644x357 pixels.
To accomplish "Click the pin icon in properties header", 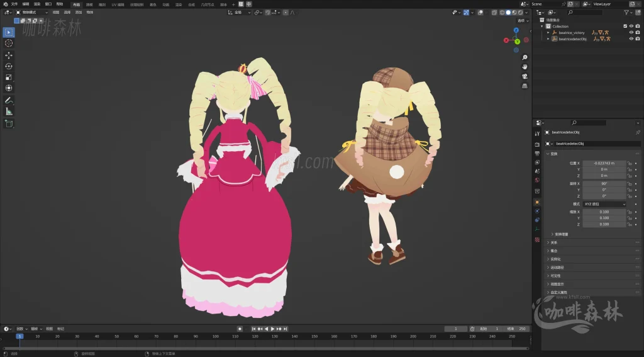I will (638, 132).
